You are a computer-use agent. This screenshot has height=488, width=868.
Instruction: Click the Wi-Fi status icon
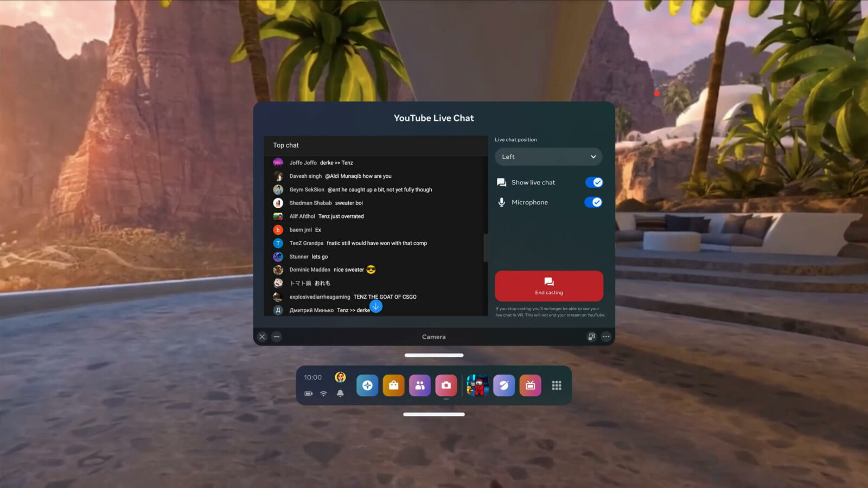coord(324,394)
